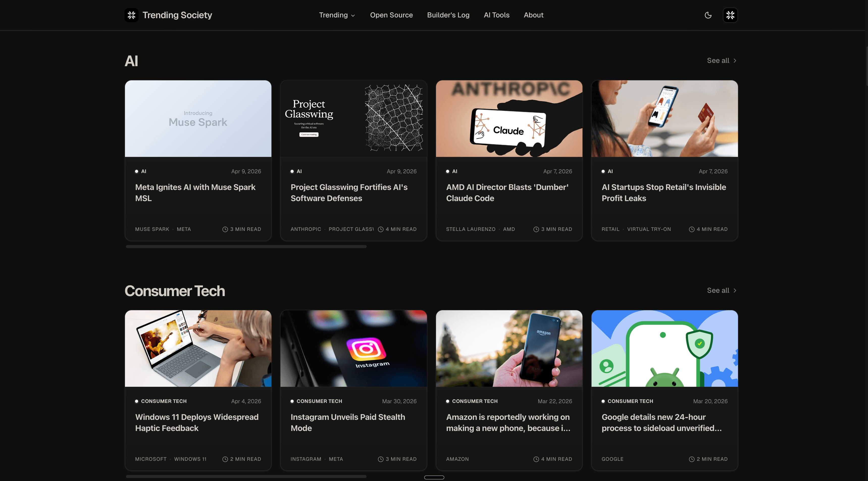Expand the Trending dropdown menu
The image size is (868, 481).
(337, 15)
